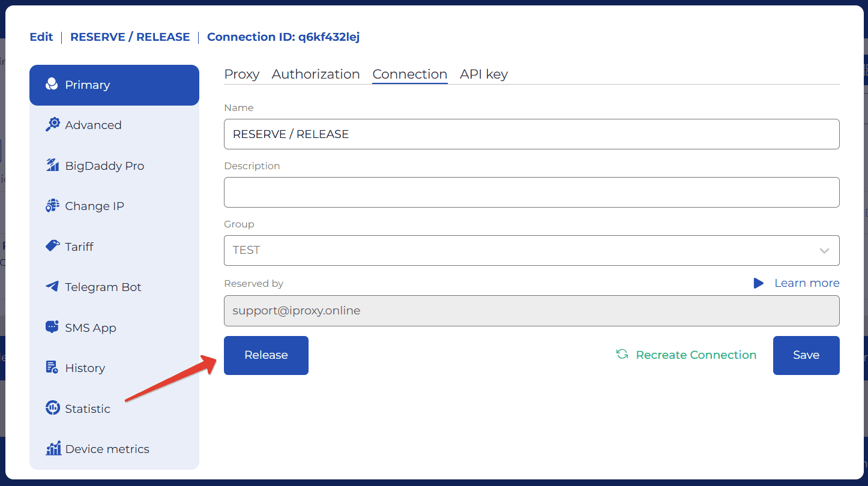The height and width of the screenshot is (486, 868).
Task: Click the Save button
Action: pyautogui.click(x=806, y=355)
